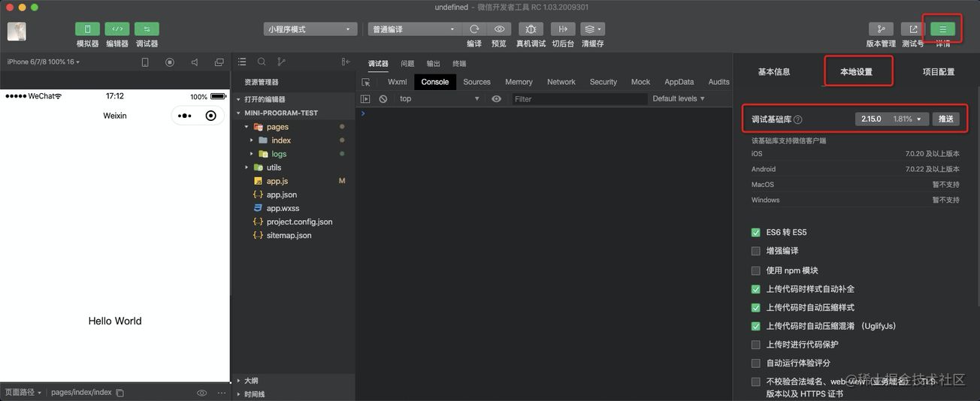Enable the 使用 npm 模块 checkbox
The image size is (980, 401).
pyautogui.click(x=756, y=270)
